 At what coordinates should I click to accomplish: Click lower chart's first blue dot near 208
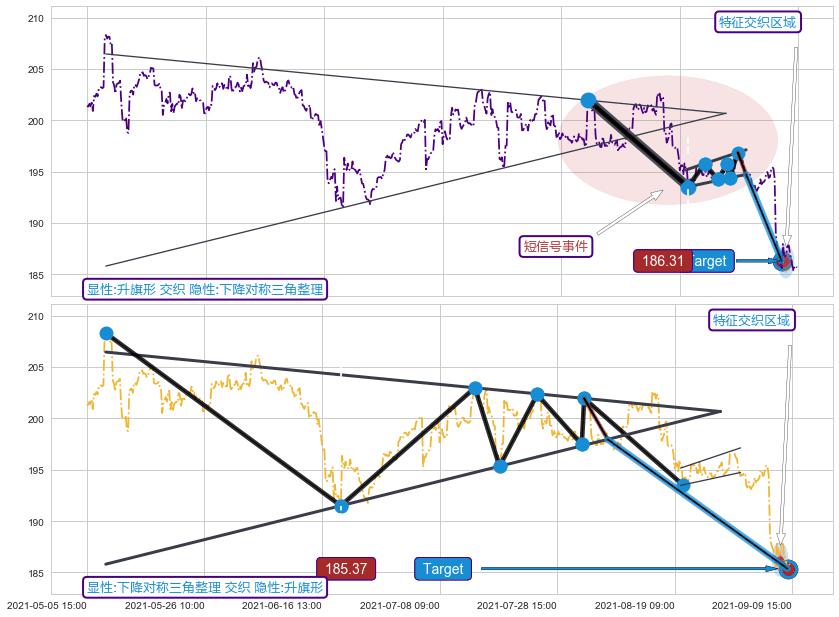[106, 334]
